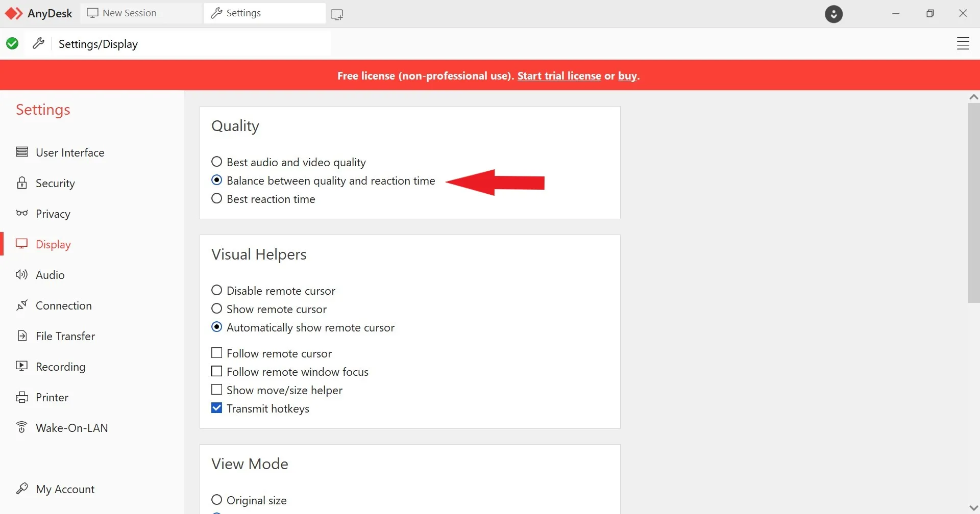The width and height of the screenshot is (980, 514).
Task: Click the Privacy glasses icon
Action: (x=22, y=213)
